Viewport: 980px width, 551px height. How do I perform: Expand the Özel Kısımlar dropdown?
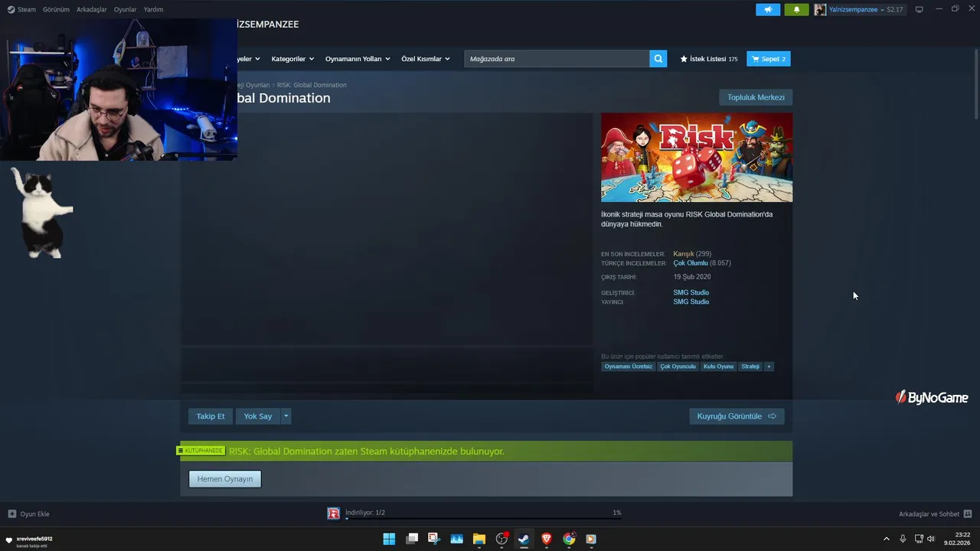(x=426, y=59)
